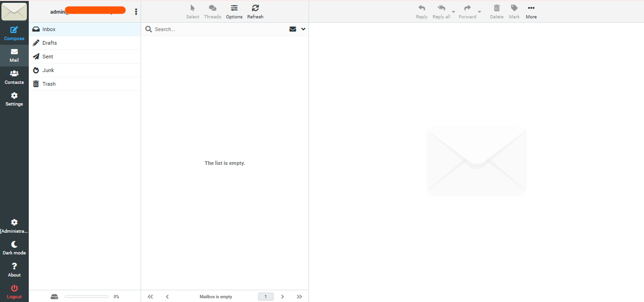Open account menu with three dots
The height and width of the screenshot is (302, 644).
pos(136,11)
